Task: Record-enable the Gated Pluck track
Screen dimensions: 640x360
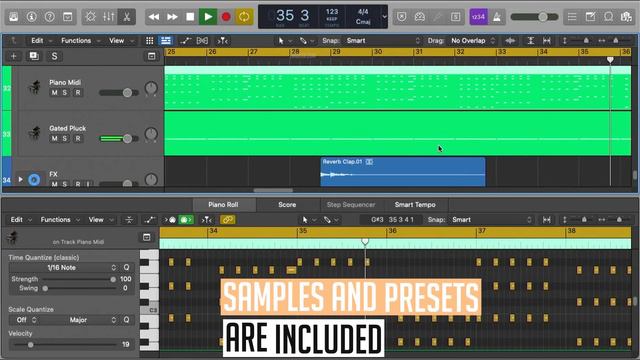Action: point(78,138)
